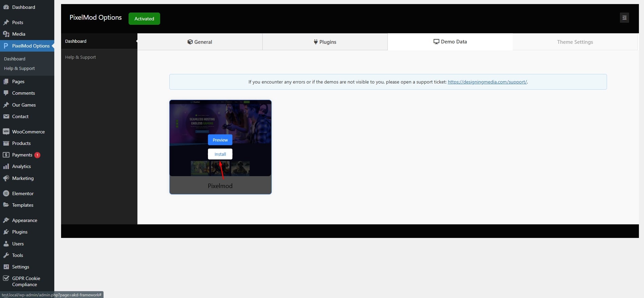The width and height of the screenshot is (644, 298).
Task: Click the red Payments notification badge
Action: 37,155
